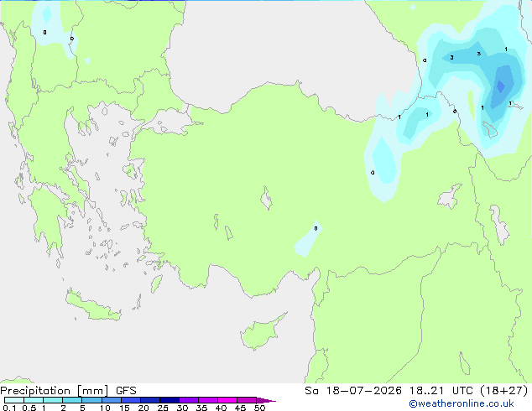The image size is (532, 411).
Task: Pick the 40–45 mm magenta legend swatch
Action: pos(227,400)
